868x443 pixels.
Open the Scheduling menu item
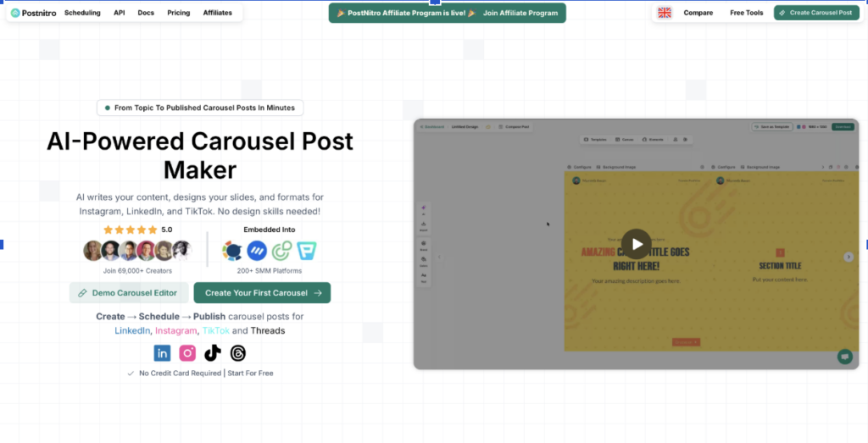(82, 13)
